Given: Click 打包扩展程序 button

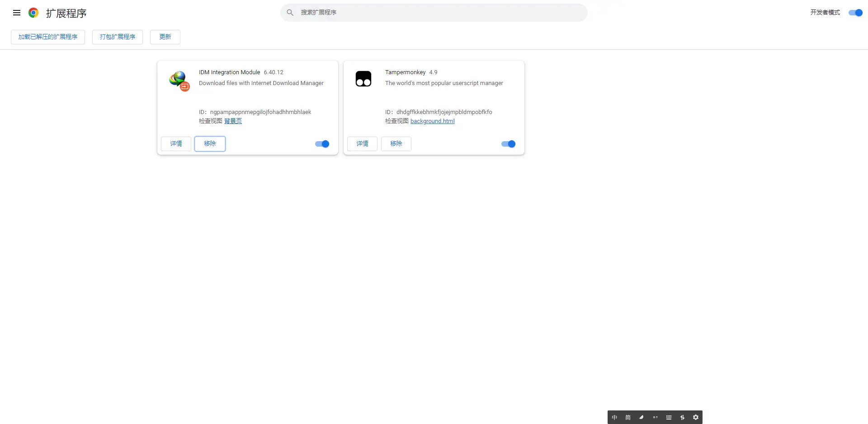Looking at the screenshot, I should [x=118, y=37].
